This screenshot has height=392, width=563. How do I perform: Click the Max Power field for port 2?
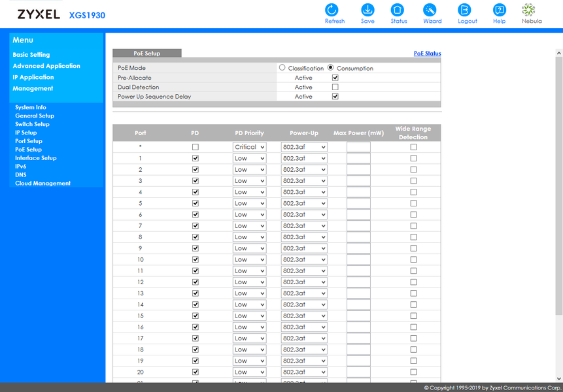click(358, 170)
